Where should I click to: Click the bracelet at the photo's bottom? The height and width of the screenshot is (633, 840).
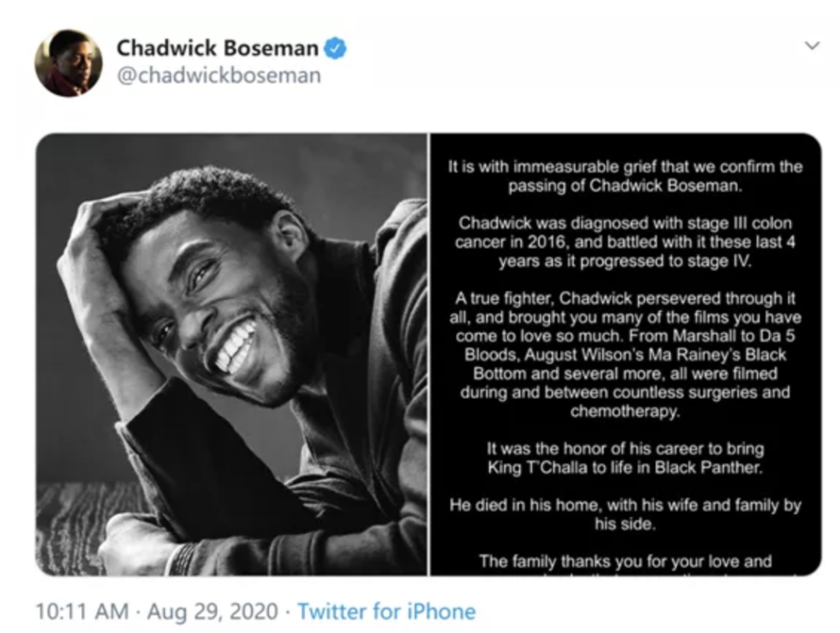(184, 558)
